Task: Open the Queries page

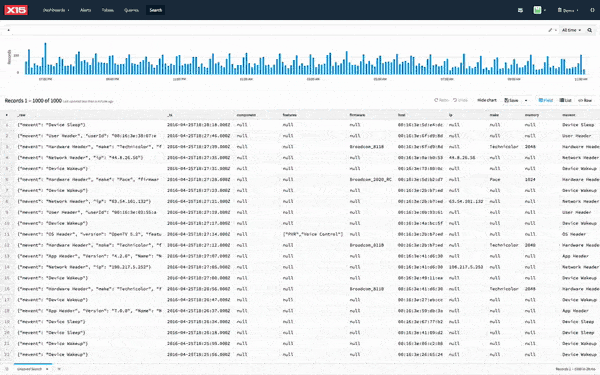Action: tap(131, 10)
